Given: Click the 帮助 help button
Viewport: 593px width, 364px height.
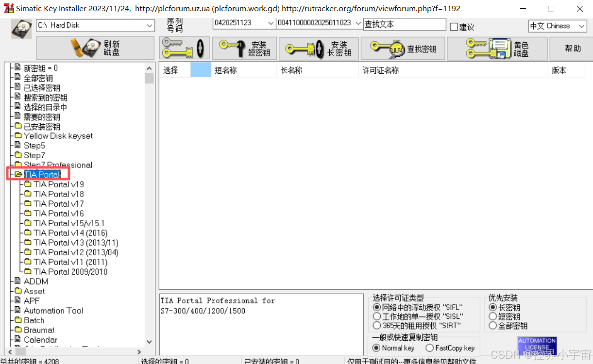Looking at the screenshot, I should click(x=573, y=48).
